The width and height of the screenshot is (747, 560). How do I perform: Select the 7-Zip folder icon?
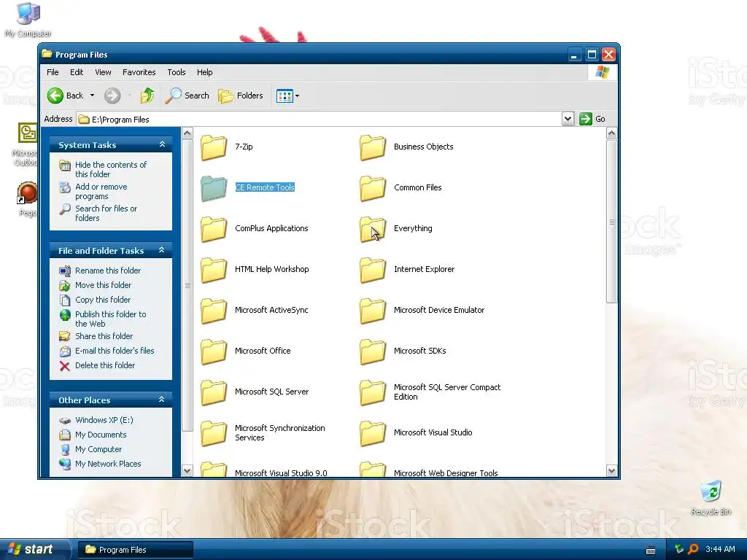point(214,147)
